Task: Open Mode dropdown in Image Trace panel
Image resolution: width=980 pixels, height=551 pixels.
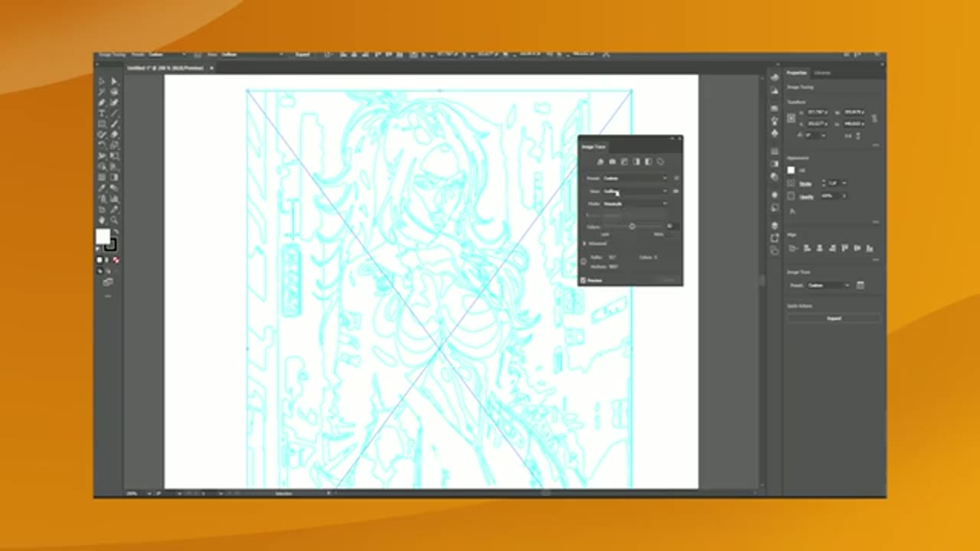Action: coord(635,204)
